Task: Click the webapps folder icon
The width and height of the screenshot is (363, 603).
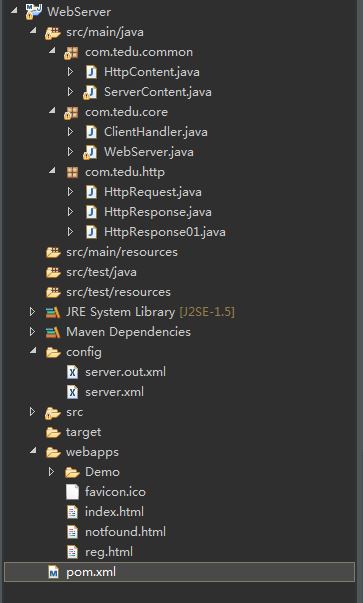Action: pyautogui.click(x=53, y=452)
